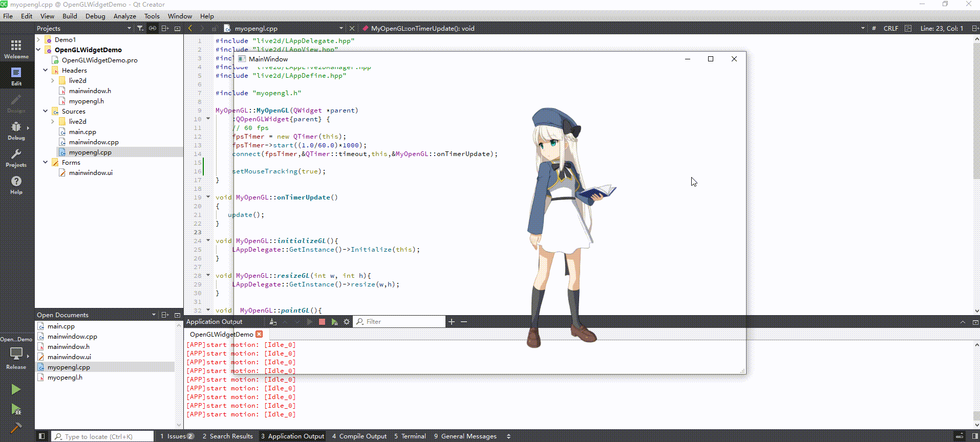This screenshot has height=442, width=980.
Task: Close the myopengl.cpp document
Action: (x=352, y=29)
